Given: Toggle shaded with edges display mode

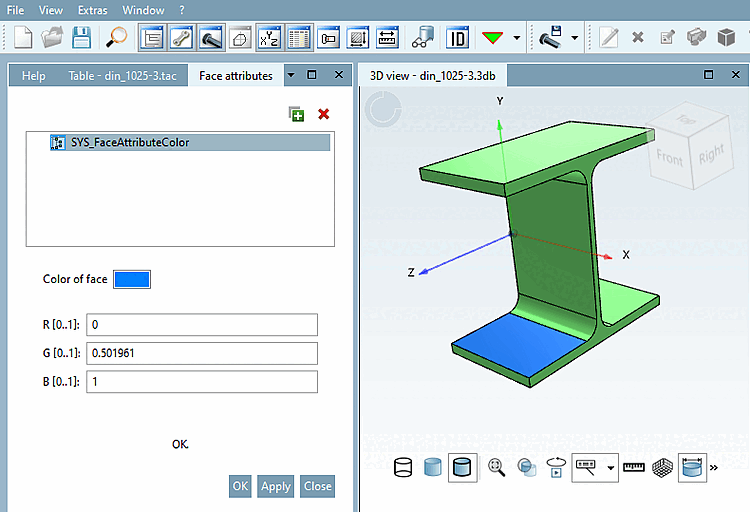Looking at the screenshot, I should pyautogui.click(x=462, y=467).
